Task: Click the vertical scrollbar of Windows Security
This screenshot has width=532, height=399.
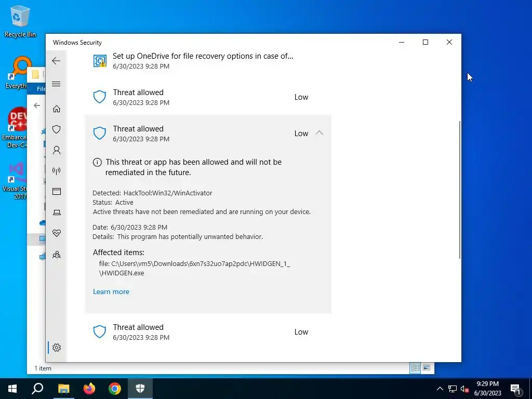Action: point(459,189)
